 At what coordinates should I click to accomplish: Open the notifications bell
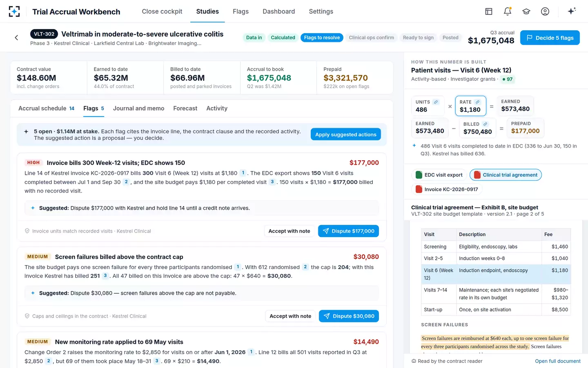[x=508, y=11]
